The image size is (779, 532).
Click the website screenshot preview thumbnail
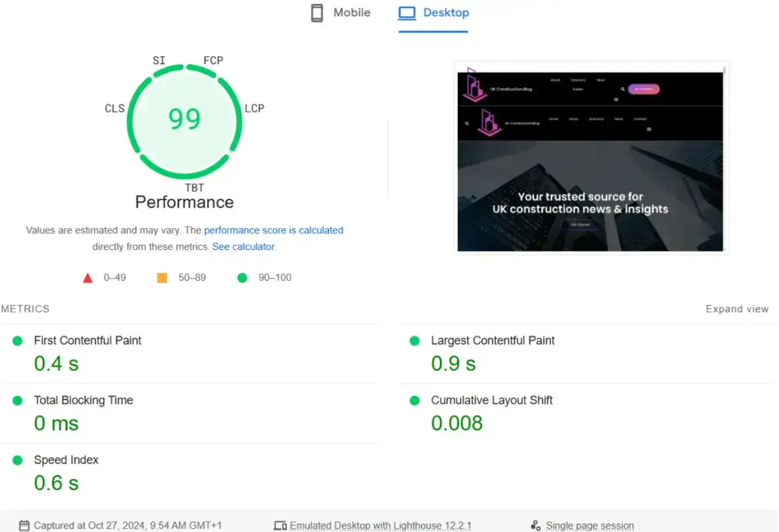[x=591, y=157]
